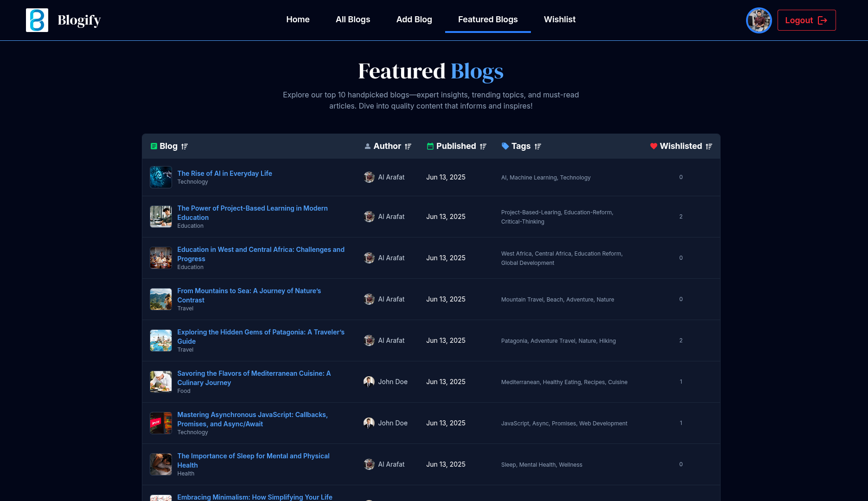
Task: Click the blue Tags label icon
Action: 505,146
